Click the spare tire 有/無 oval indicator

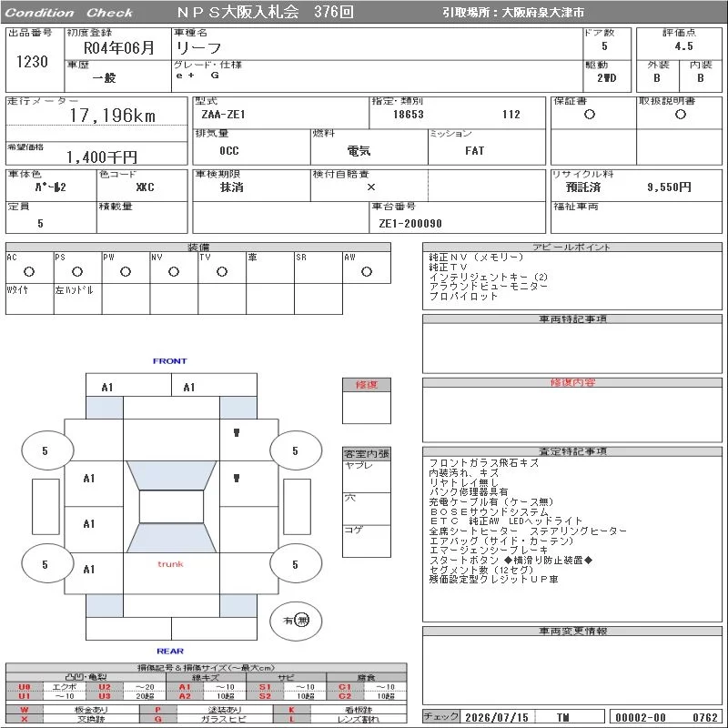click(296, 621)
